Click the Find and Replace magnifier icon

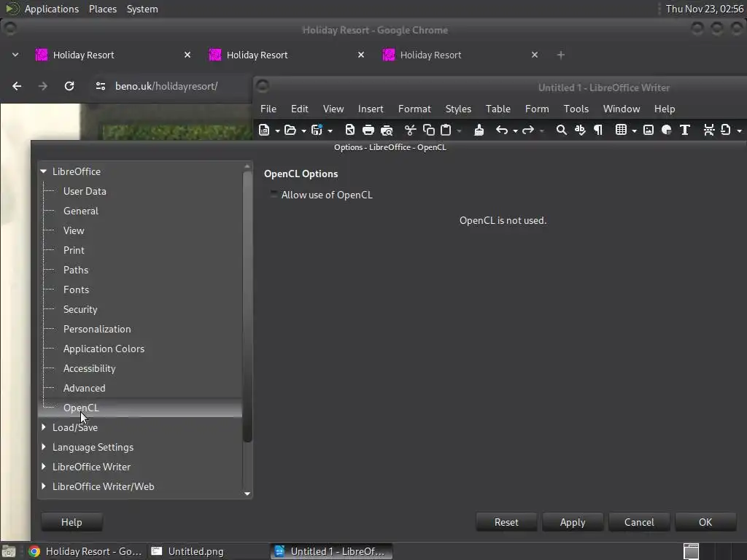tap(561, 130)
